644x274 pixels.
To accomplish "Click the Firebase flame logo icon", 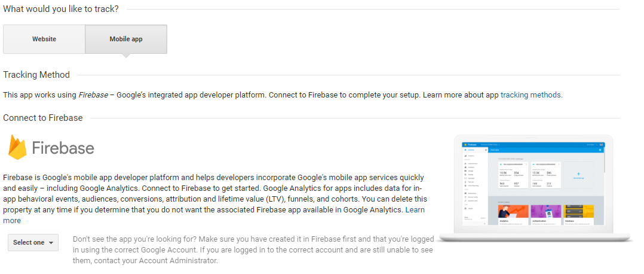I will [x=17, y=147].
